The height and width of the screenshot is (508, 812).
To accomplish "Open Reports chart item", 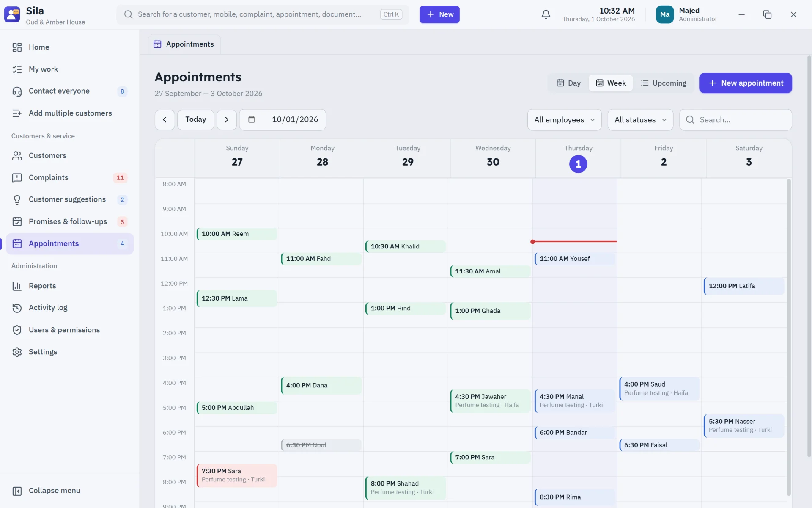I will (70, 286).
